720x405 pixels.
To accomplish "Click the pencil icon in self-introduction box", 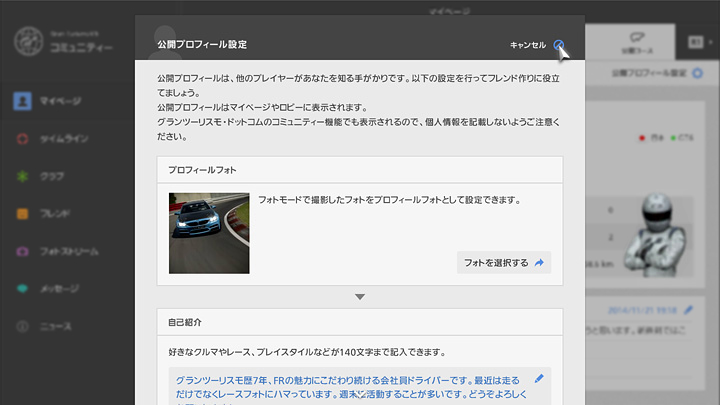I will [x=540, y=378].
